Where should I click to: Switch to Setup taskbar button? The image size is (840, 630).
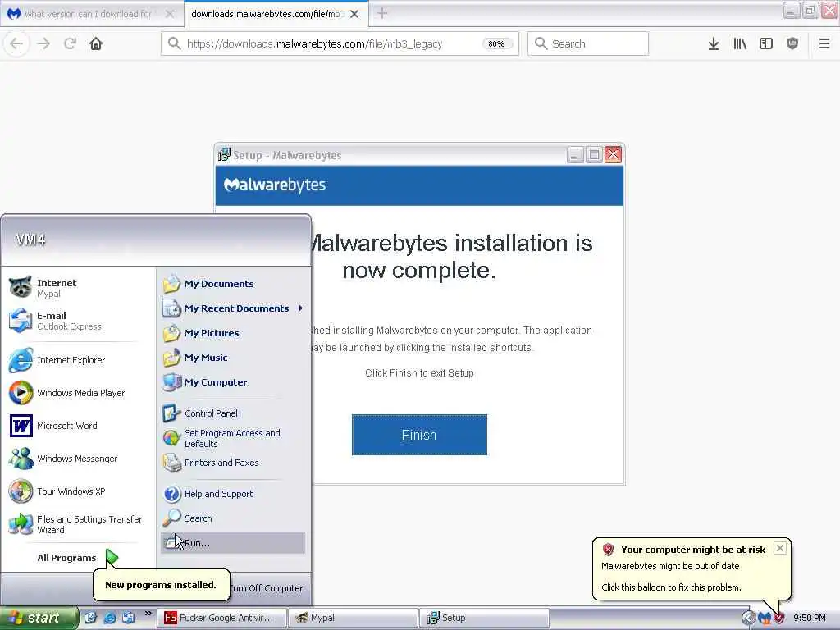[484, 618]
